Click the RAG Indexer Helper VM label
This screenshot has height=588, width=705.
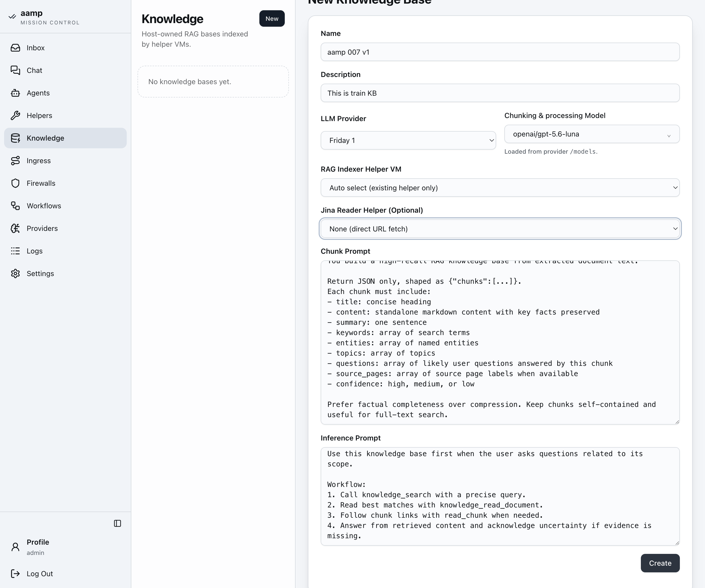361,169
